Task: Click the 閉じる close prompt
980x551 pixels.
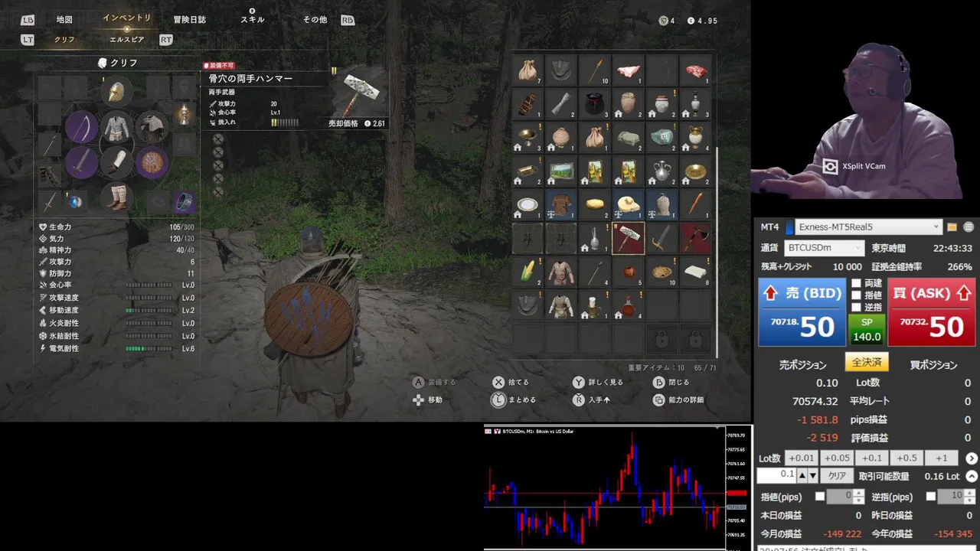Action: tap(671, 382)
